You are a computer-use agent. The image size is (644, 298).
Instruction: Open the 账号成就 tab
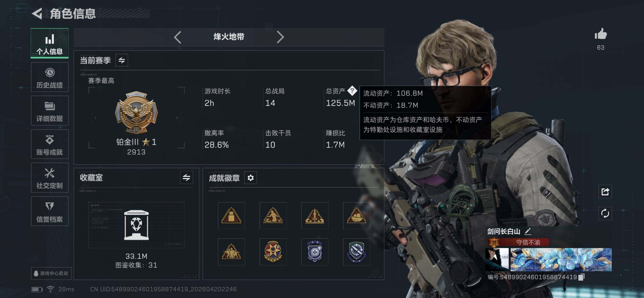(x=50, y=144)
